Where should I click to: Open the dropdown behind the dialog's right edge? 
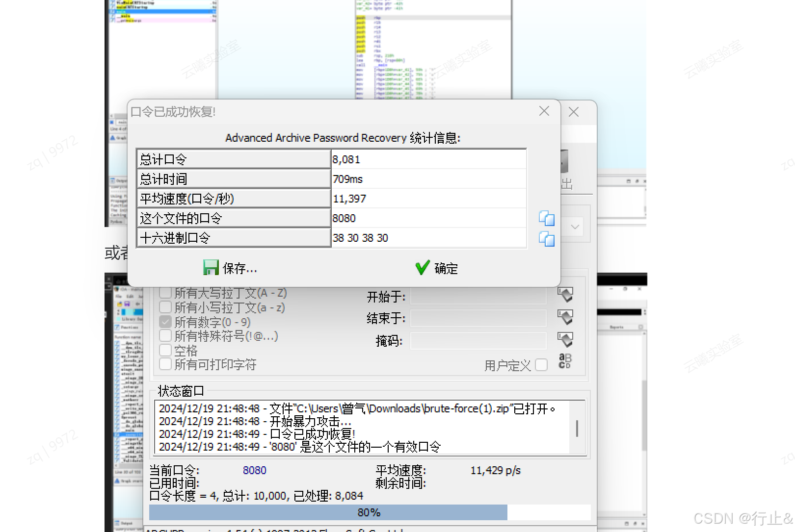(x=575, y=227)
